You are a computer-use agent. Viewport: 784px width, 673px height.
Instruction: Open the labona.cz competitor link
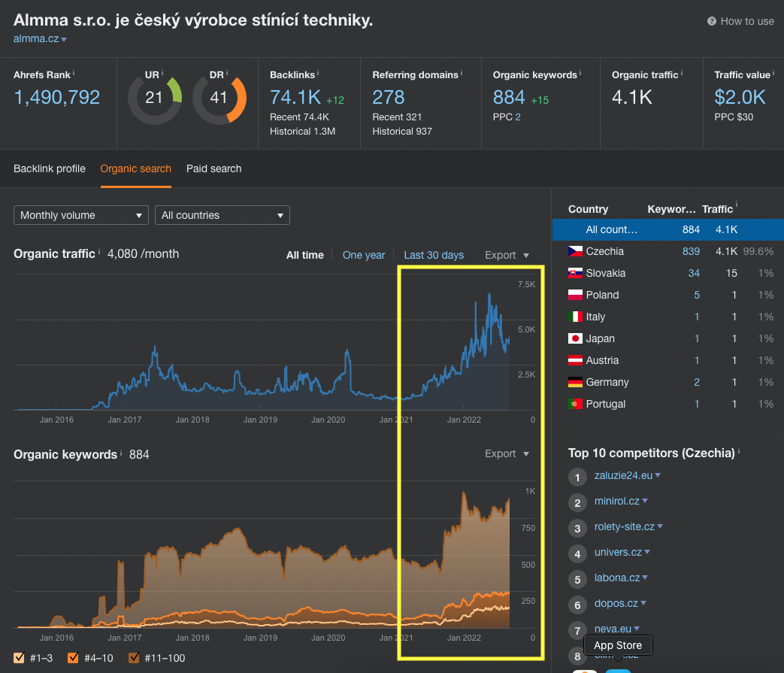click(x=617, y=578)
